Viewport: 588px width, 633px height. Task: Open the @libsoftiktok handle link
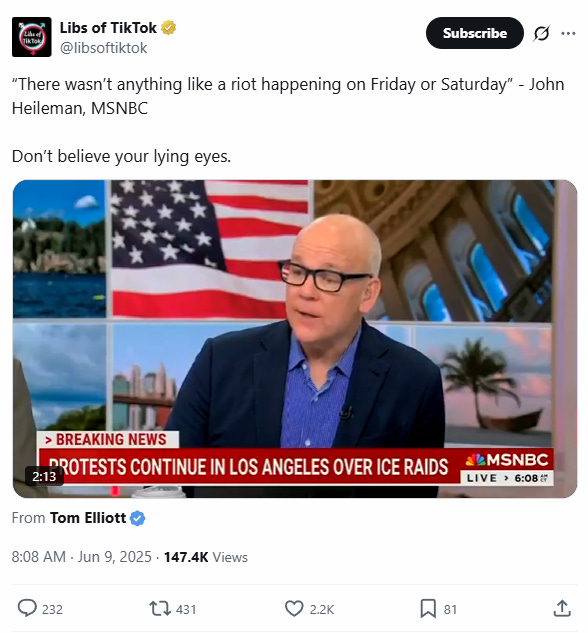click(x=103, y=48)
